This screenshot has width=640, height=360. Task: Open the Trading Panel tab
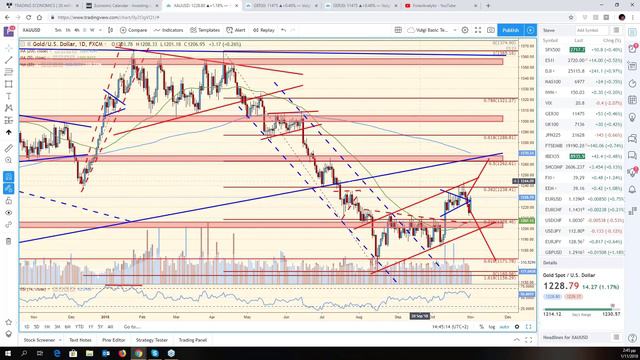(193, 340)
